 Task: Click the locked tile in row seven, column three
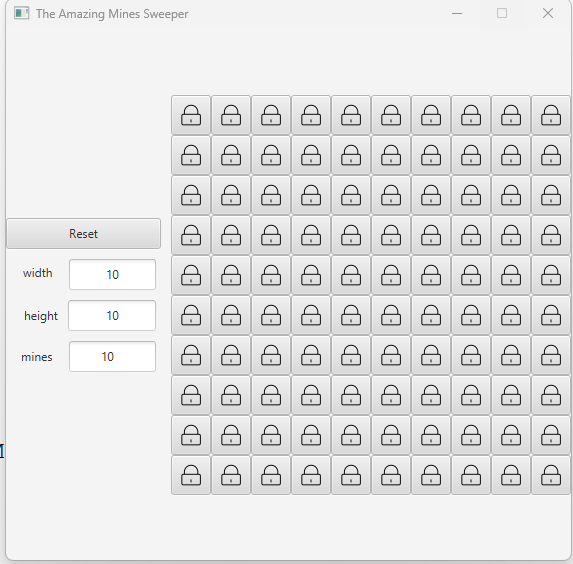point(271,355)
